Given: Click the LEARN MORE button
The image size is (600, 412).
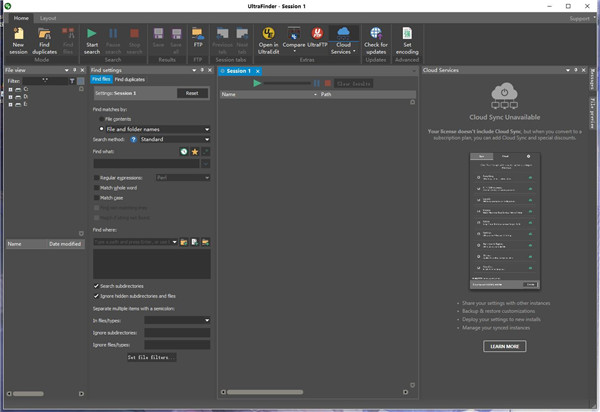Looking at the screenshot, I should 504,346.
